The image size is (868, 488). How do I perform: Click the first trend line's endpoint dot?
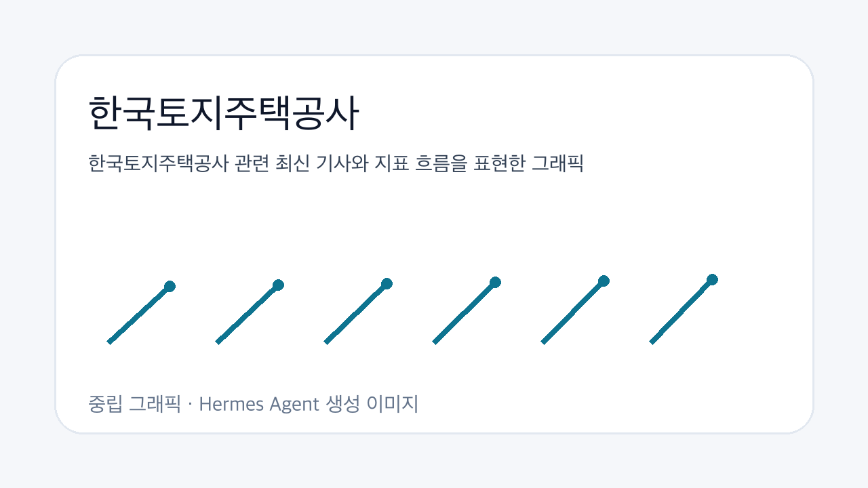tap(170, 286)
